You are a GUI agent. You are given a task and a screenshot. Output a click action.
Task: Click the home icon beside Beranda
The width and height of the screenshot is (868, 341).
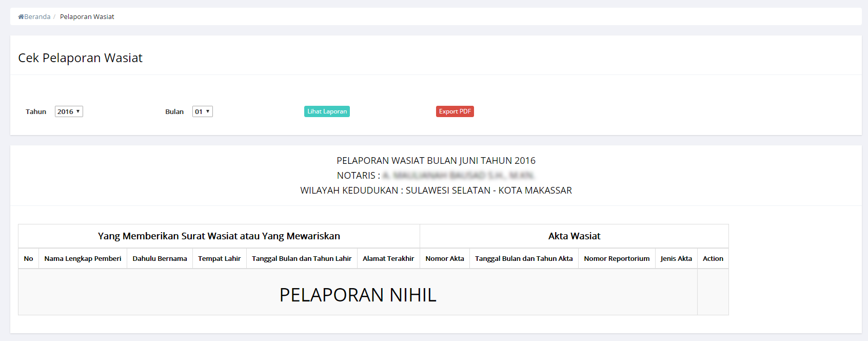[21, 17]
